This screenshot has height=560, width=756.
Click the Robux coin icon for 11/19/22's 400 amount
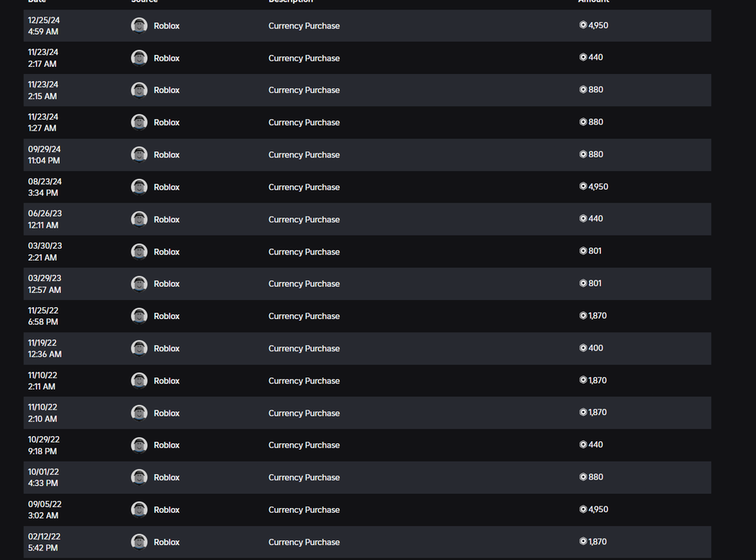pos(584,348)
